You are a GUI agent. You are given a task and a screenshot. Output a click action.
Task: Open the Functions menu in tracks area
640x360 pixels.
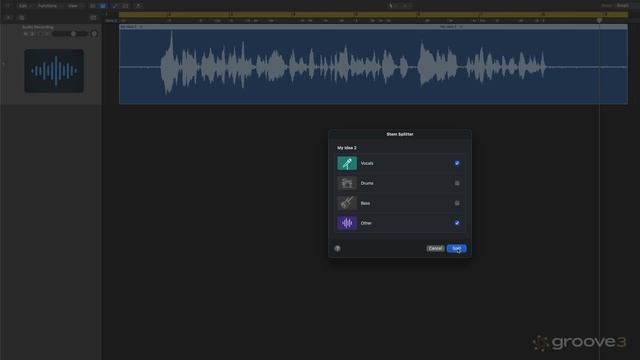pyautogui.click(x=48, y=6)
